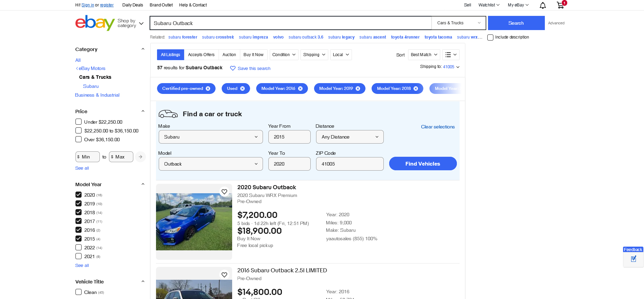Collapse the Vehicle Title section

pyautogui.click(x=143, y=282)
